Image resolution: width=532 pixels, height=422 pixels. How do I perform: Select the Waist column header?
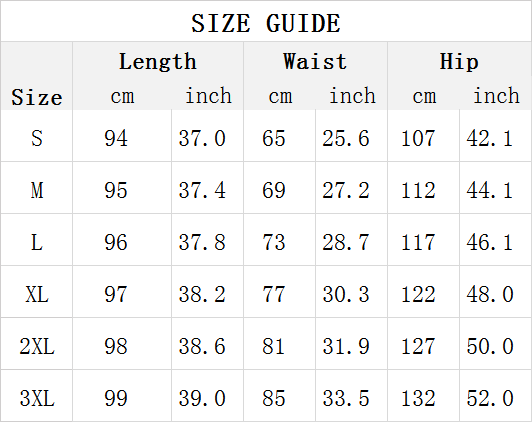point(315,61)
